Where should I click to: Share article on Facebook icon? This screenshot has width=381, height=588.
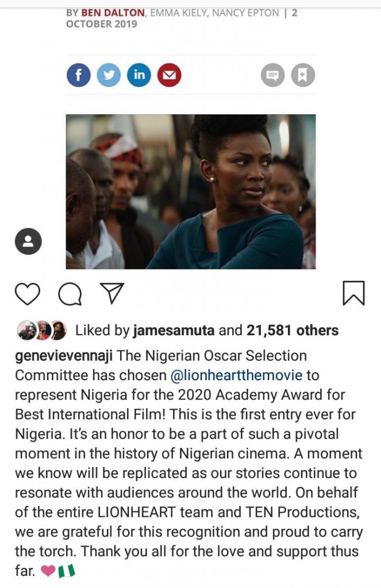(79, 75)
